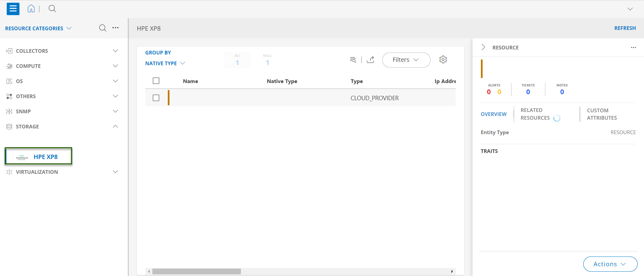This screenshot has width=644, height=276.
Task: Click the Refresh link
Action: click(625, 28)
